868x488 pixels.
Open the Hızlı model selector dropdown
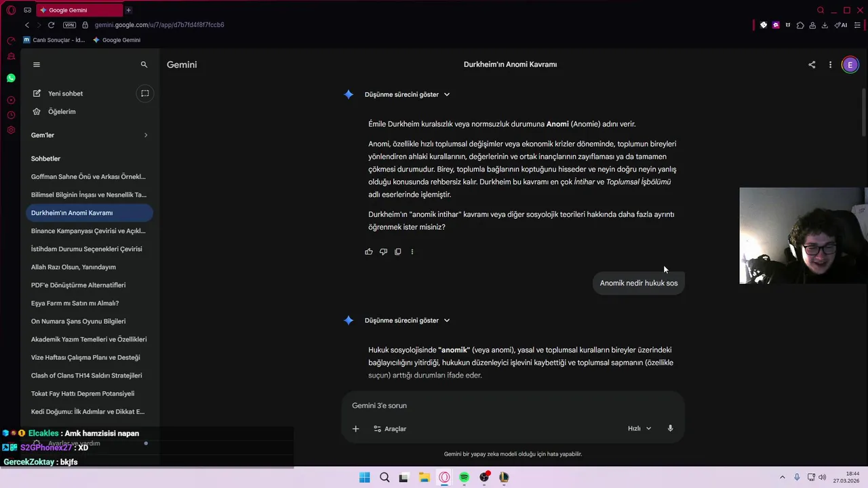pyautogui.click(x=639, y=428)
